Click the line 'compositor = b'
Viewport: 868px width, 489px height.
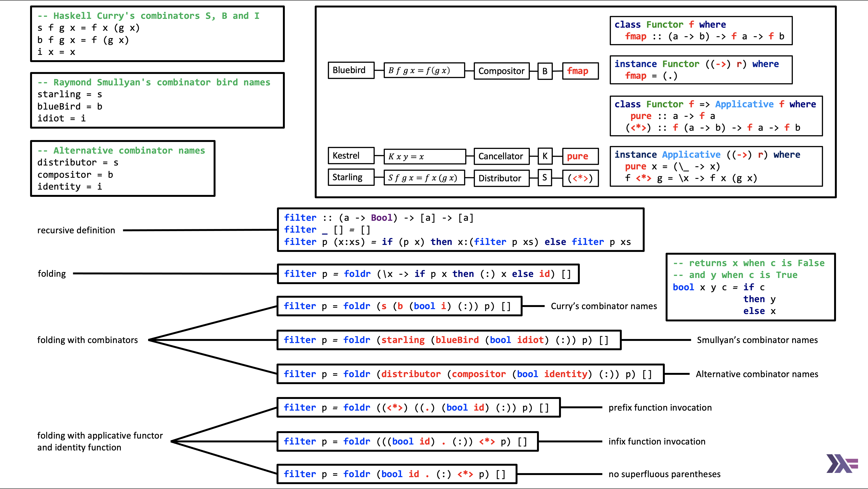(75, 175)
